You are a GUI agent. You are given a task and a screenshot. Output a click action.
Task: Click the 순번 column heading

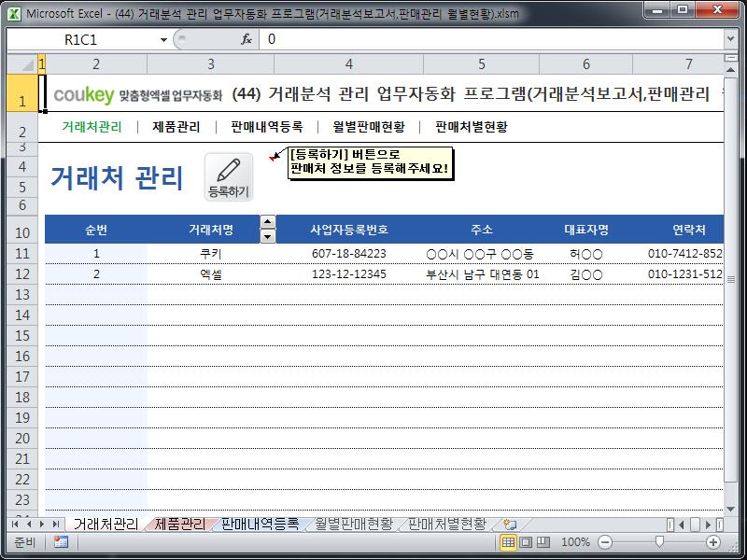click(96, 230)
